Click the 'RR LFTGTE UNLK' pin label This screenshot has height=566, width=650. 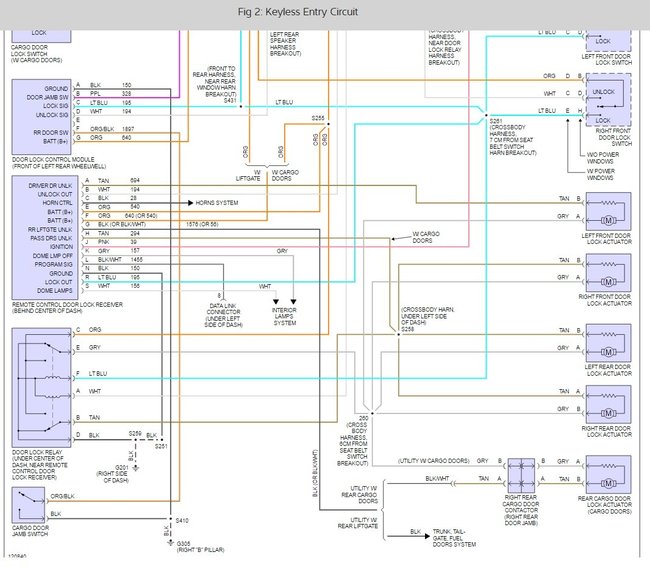[50, 230]
